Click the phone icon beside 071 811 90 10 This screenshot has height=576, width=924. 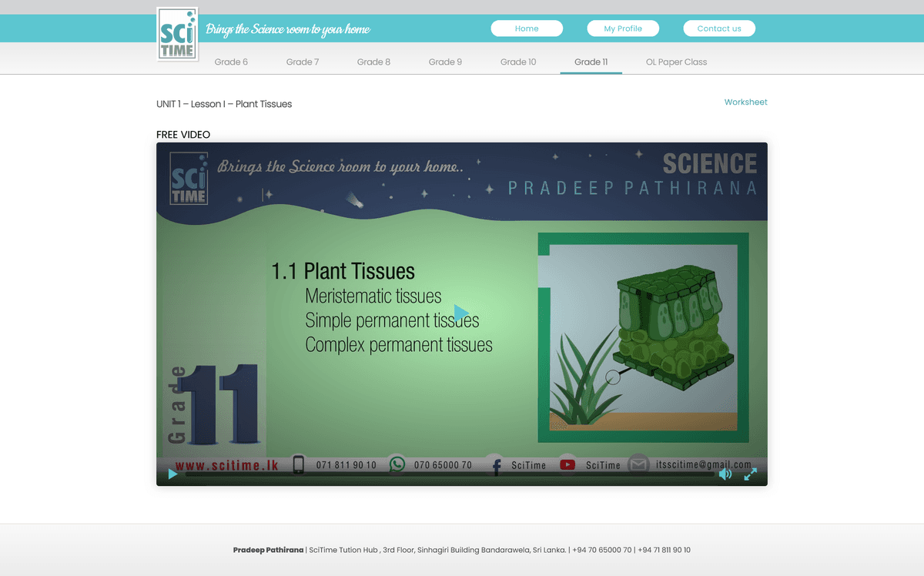(x=299, y=464)
